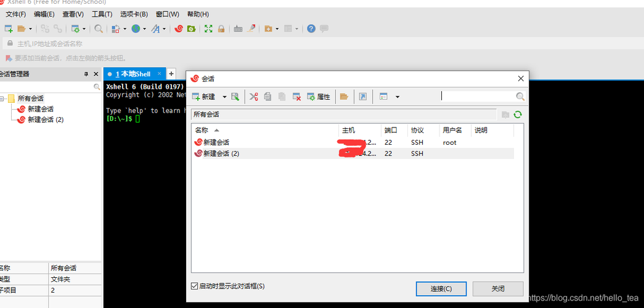
Task: Select 新建会话 (2) row in dialog list
Action: pos(353,153)
